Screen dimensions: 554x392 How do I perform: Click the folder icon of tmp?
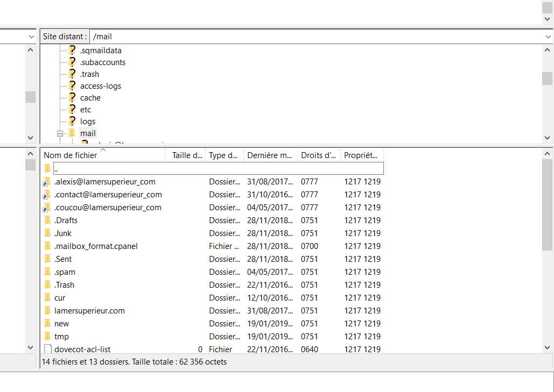click(47, 336)
